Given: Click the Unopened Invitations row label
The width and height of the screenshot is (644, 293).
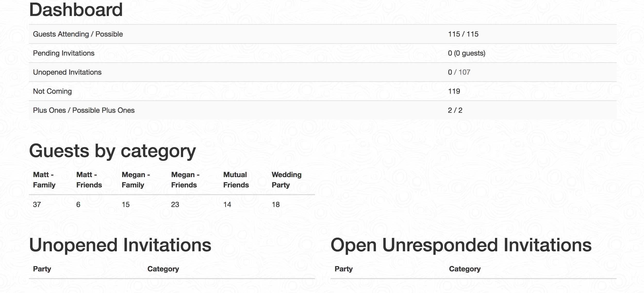Looking at the screenshot, I should click(67, 72).
